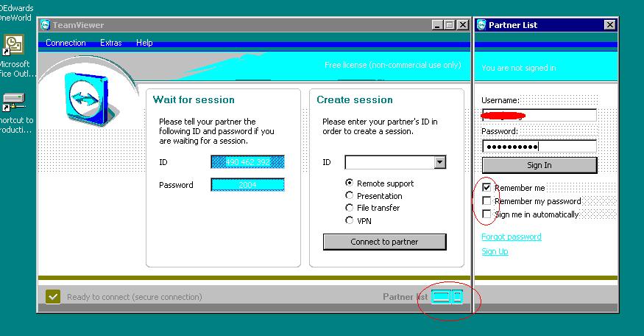Select the Remote support option

point(349,183)
